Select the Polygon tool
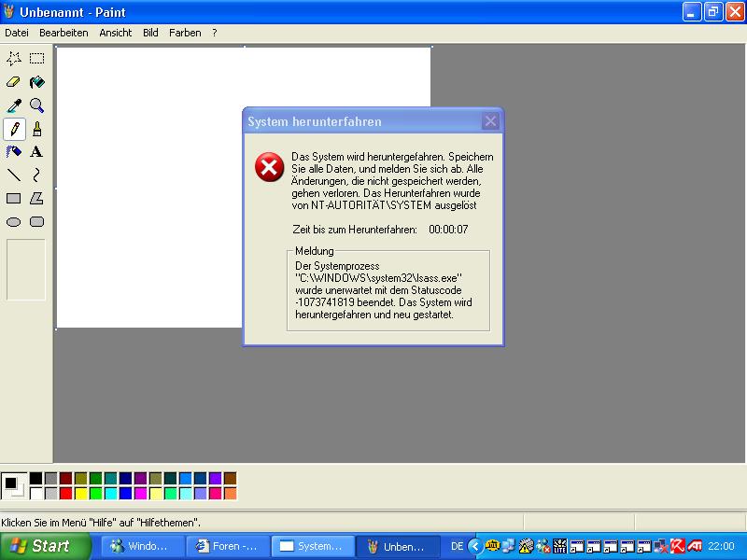Image resolution: width=747 pixels, height=560 pixels. click(36, 199)
